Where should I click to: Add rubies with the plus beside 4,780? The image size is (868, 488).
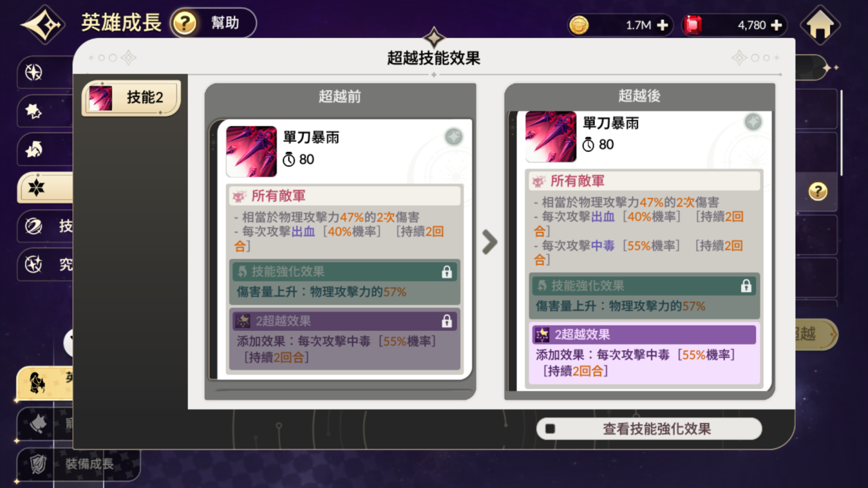click(x=776, y=25)
